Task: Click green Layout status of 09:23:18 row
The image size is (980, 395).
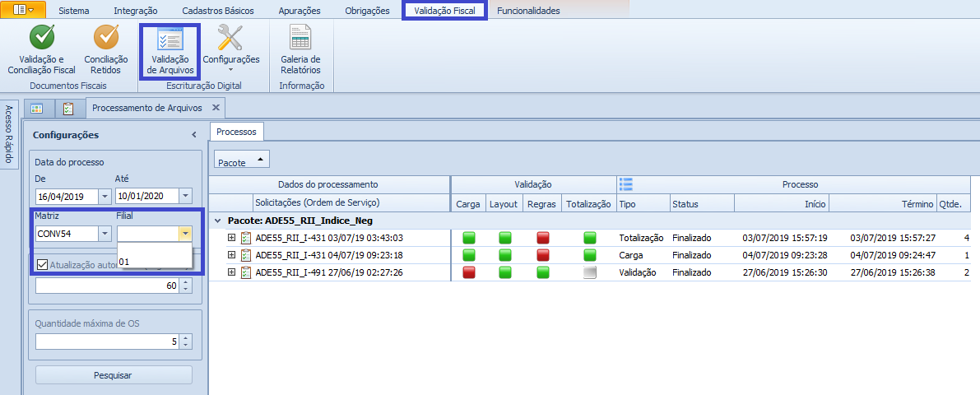Action: click(505, 255)
